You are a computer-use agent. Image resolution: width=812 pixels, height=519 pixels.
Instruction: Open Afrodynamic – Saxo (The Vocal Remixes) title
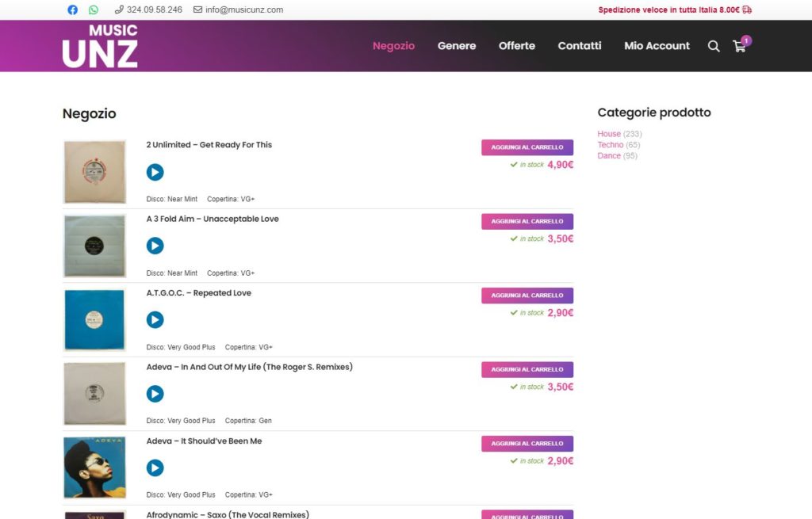pyautogui.click(x=228, y=514)
